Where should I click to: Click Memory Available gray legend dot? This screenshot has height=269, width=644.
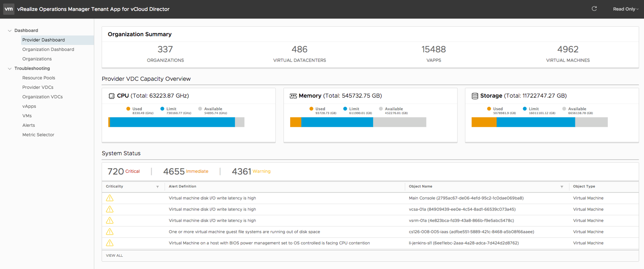(x=381, y=109)
